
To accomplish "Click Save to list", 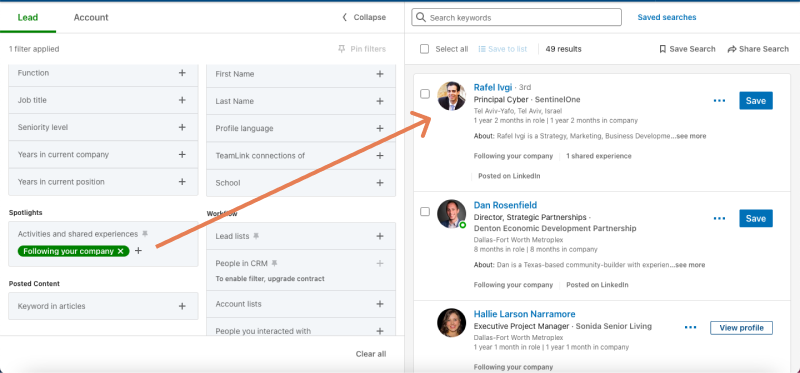I will pos(503,49).
